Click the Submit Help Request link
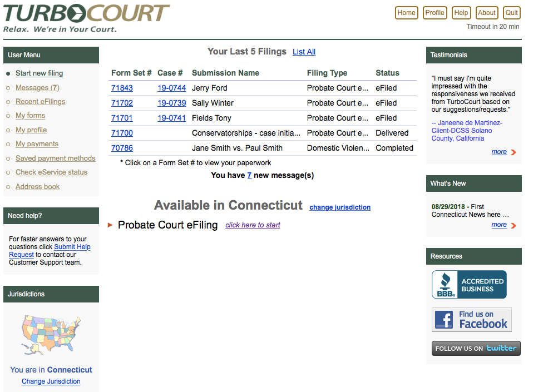Image resolution: width=553 pixels, height=392 pixels. click(x=72, y=247)
